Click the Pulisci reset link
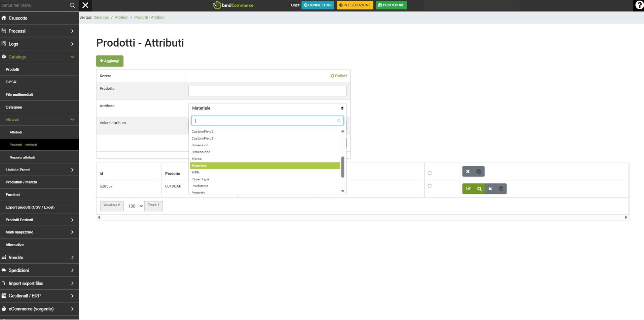Viewport: 644px width, 320px height. tap(339, 76)
